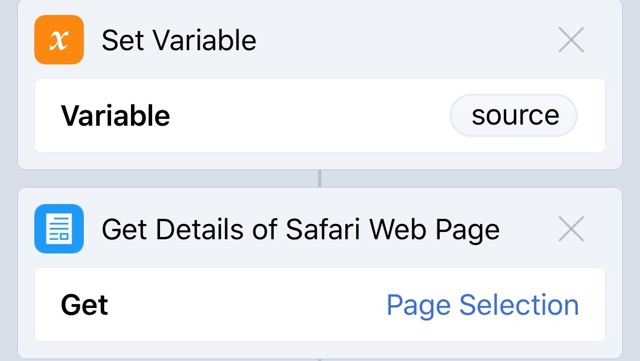This screenshot has height=361, width=640.
Task: Tap the Get Details card header area
Action: pyautogui.click(x=320, y=229)
